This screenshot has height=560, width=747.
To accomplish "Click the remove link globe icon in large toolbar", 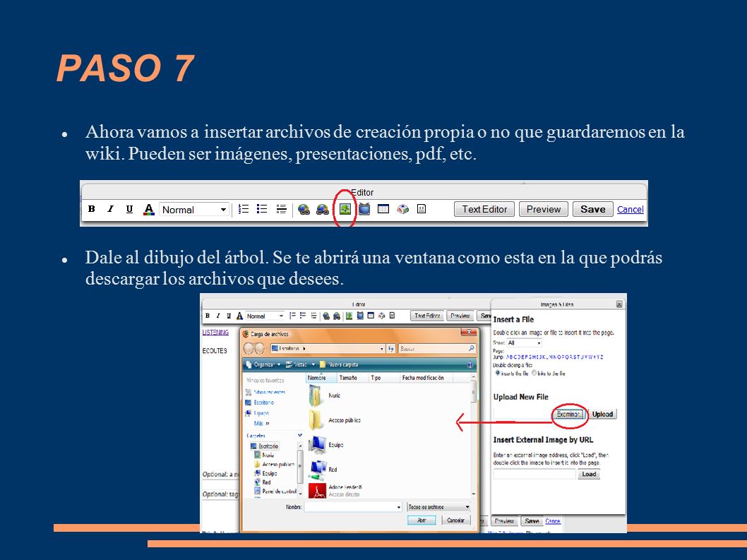I will pos(323,209).
